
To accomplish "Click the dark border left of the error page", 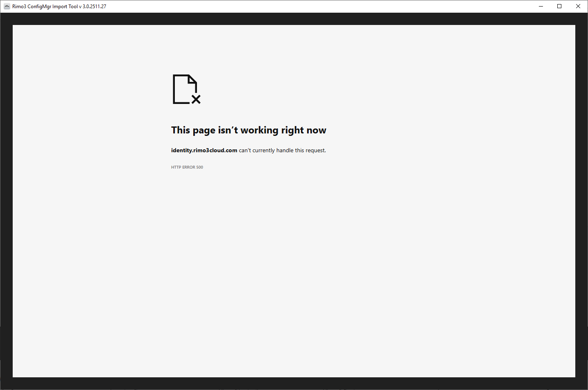I will click(x=6, y=201).
